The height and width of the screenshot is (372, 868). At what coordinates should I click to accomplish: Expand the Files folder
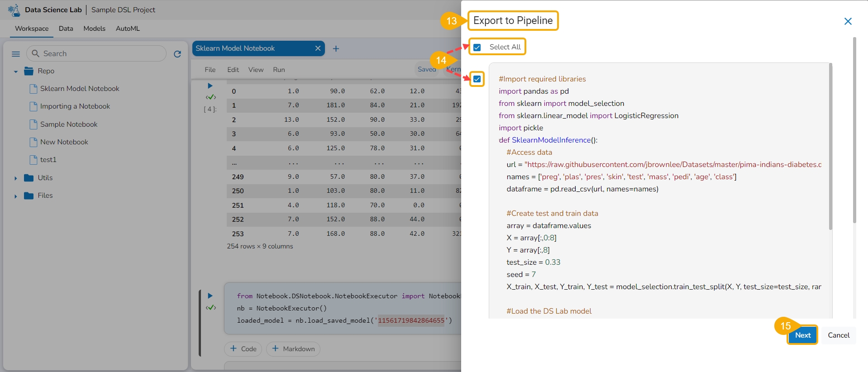(x=16, y=196)
